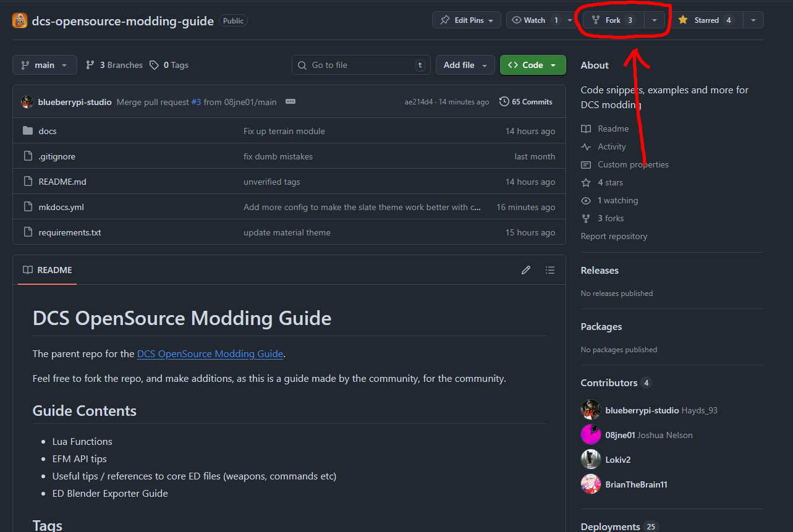This screenshot has width=793, height=532.
Task: Click the clock icon beside 65 Commits
Action: point(504,101)
